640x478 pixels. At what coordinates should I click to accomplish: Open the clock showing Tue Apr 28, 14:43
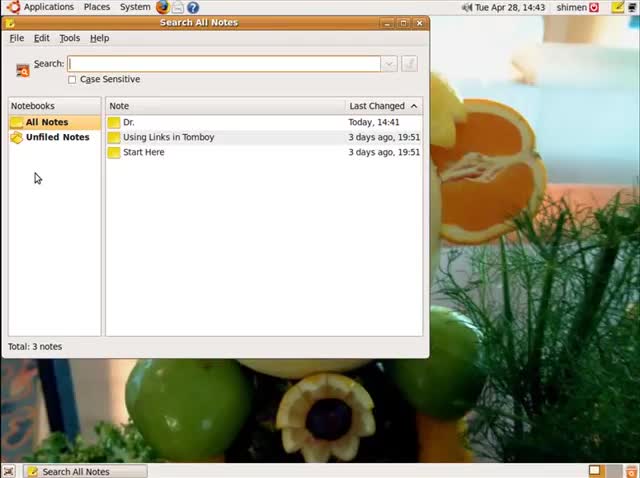(x=510, y=7)
